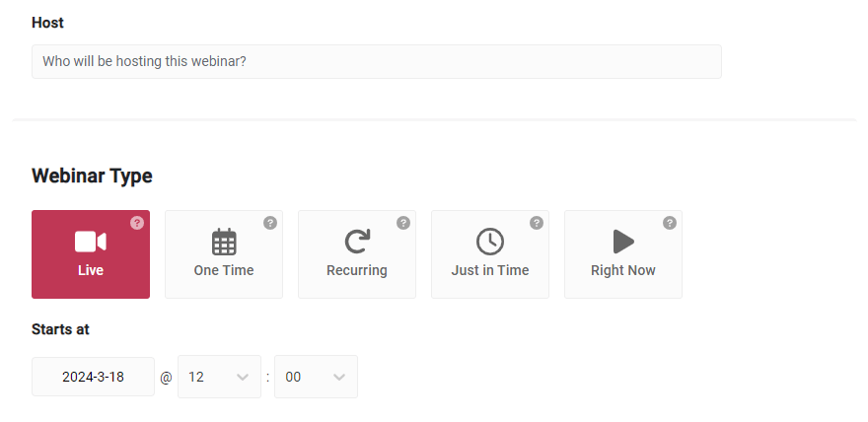Select the One Time webinar type

224,254
